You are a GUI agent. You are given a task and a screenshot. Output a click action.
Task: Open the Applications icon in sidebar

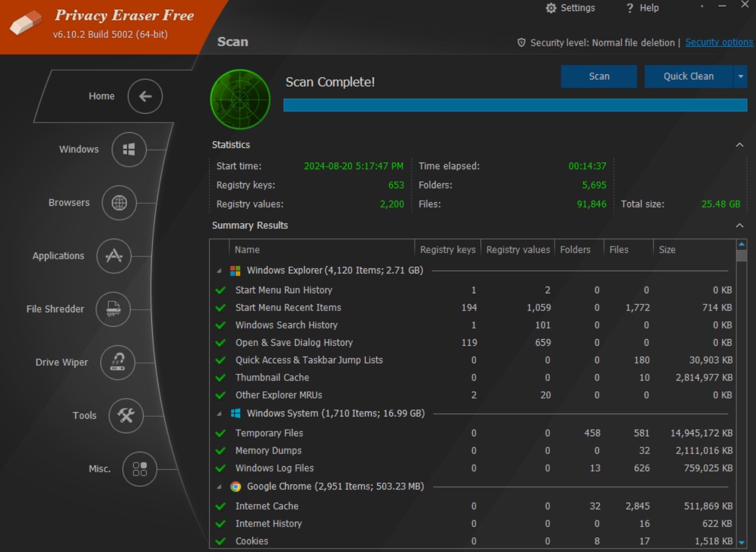point(114,256)
